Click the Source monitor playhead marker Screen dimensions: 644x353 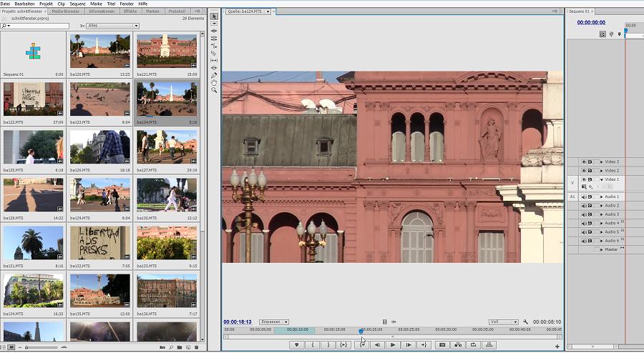361,331
